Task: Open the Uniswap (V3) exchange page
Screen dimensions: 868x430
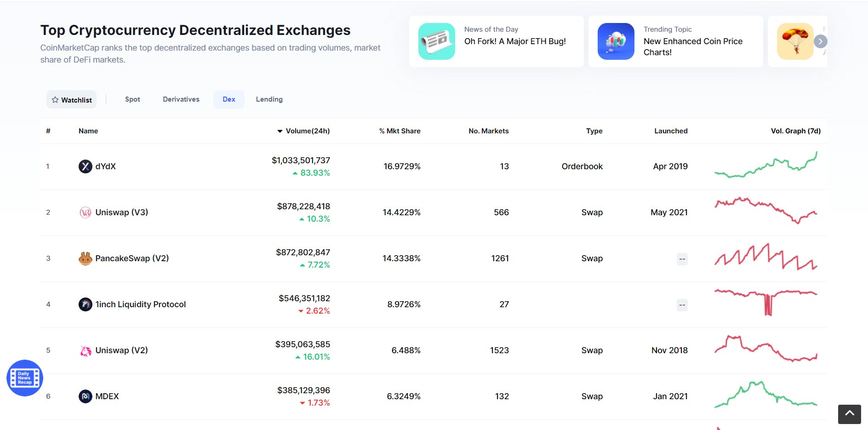Action: pos(122,212)
